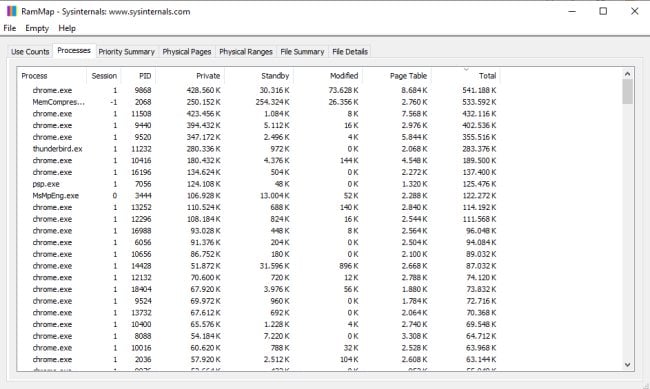Switch to the File Details tab

350,52
